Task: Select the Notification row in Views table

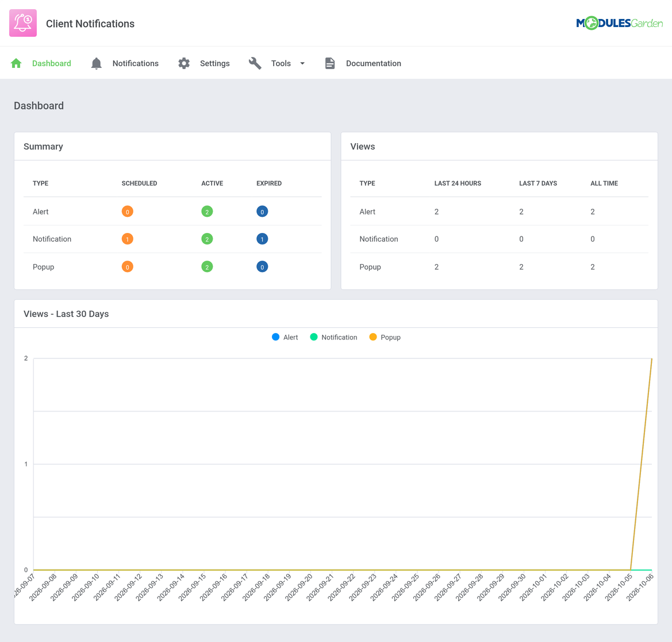Action: pyautogui.click(x=500, y=239)
